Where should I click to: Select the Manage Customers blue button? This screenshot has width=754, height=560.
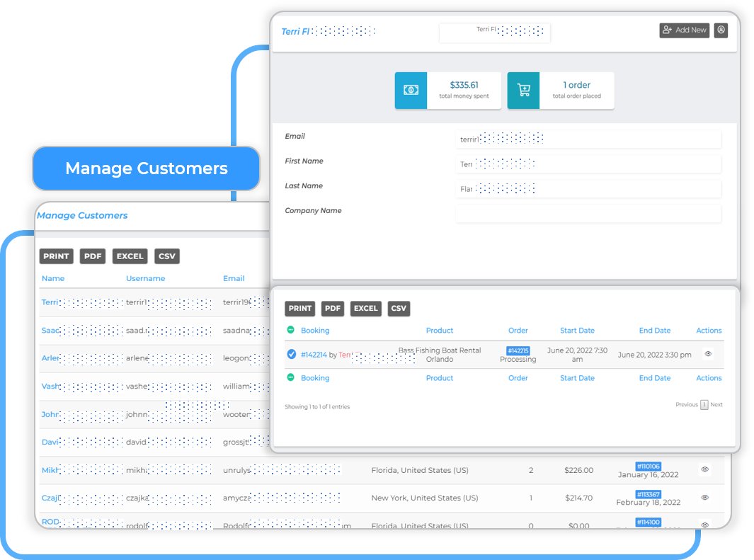pyautogui.click(x=146, y=168)
